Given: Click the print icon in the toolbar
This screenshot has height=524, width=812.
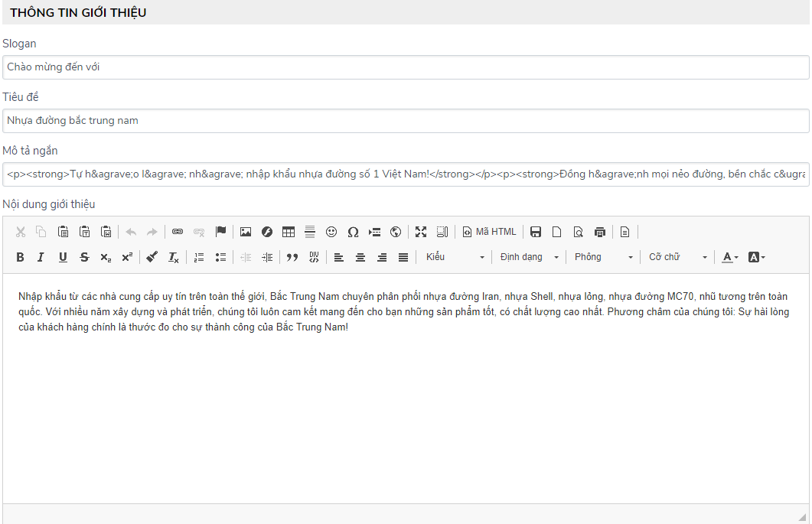Looking at the screenshot, I should 600,232.
